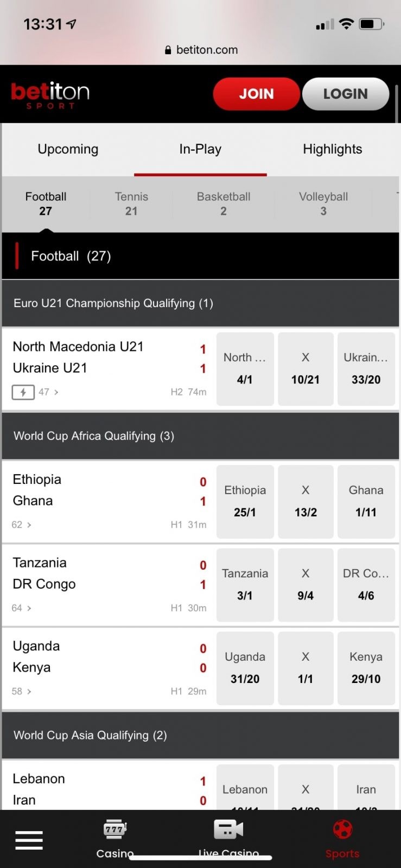
Task: Open the hamburger menu icon
Action: [x=29, y=840]
